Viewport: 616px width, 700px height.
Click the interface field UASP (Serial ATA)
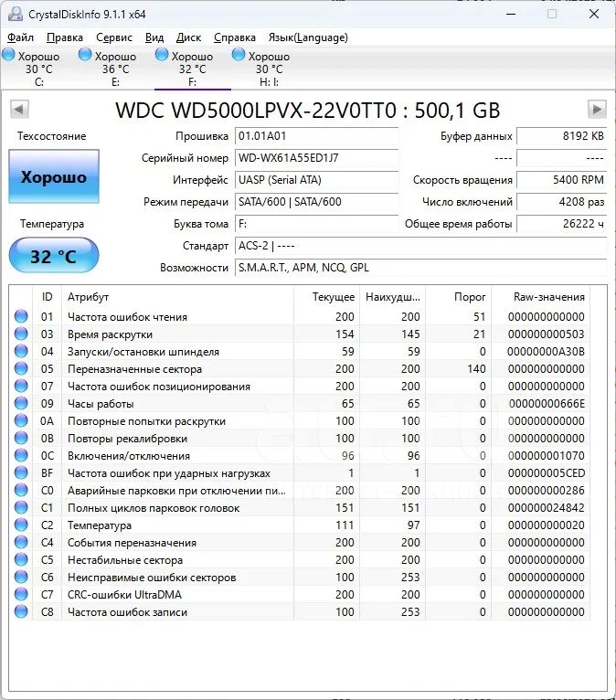coord(316,180)
